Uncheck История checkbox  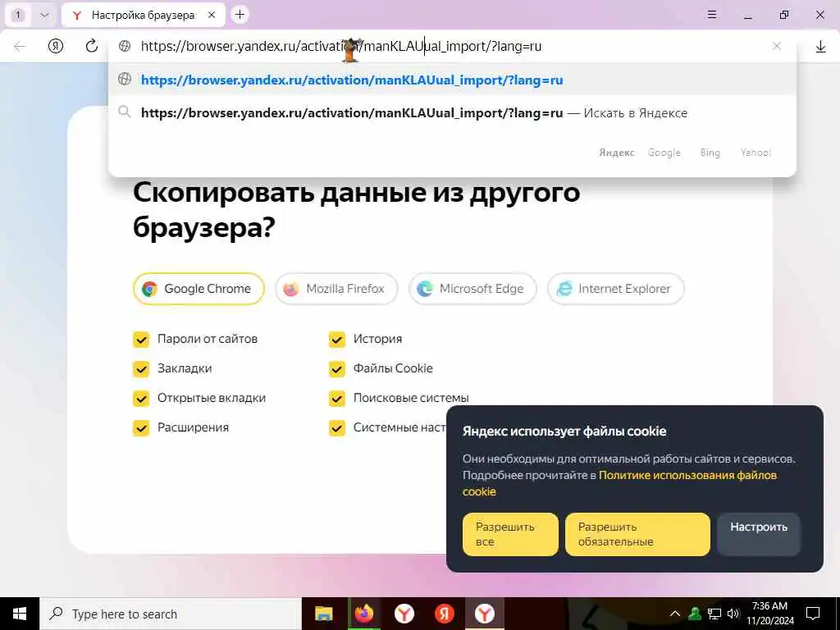point(337,339)
